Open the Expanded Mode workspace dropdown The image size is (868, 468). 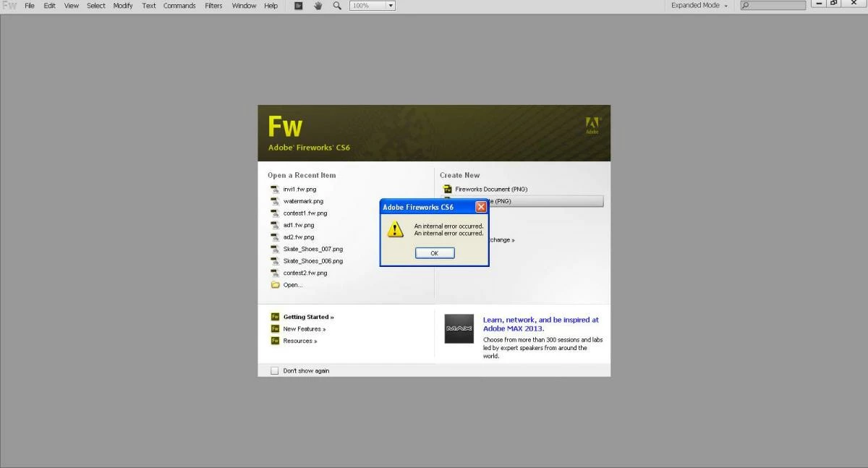(699, 5)
